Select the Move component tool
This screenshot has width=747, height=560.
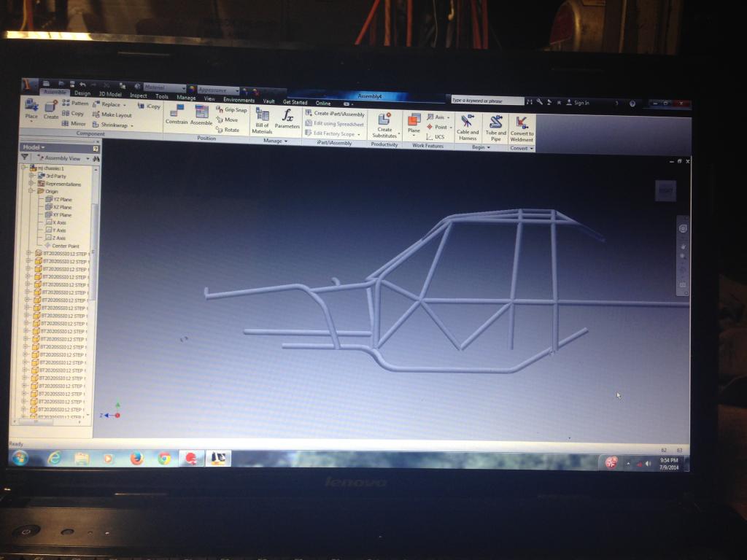[227, 120]
